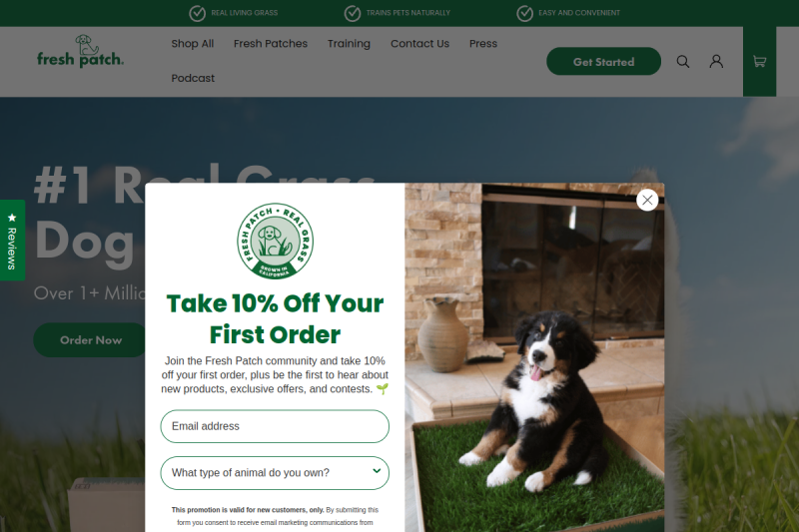Open the Reviews side tab
799x532 pixels.
(x=12, y=240)
